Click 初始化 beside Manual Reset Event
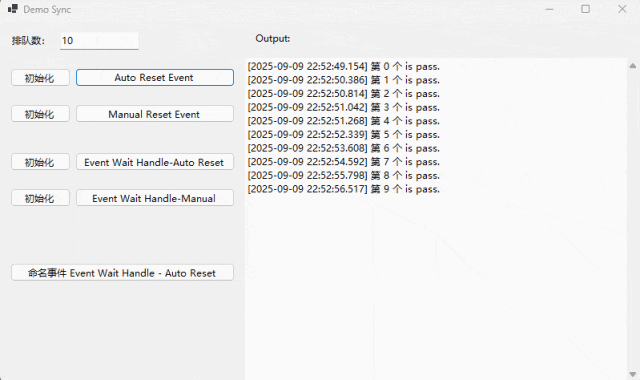The width and height of the screenshot is (640, 380). point(40,114)
